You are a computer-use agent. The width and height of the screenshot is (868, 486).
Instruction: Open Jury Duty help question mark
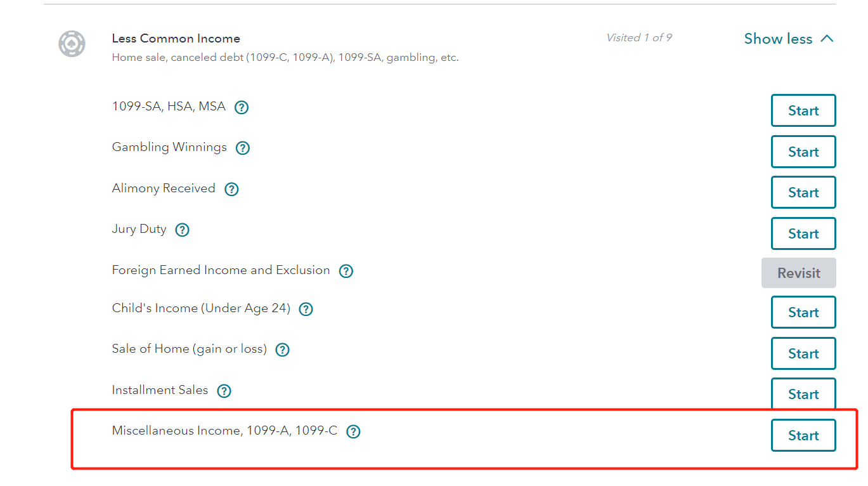pos(182,230)
